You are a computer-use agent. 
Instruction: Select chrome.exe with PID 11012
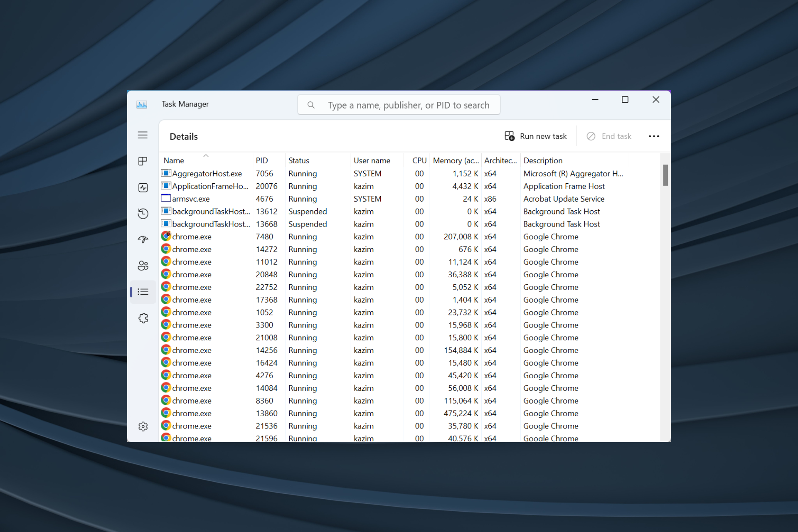tap(192, 262)
